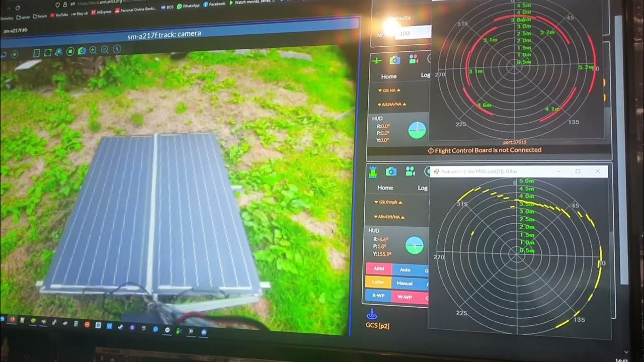Viewport: 644px width, 362px height.
Task: Open the Ebay uk bookmark
Action: (x=79, y=14)
